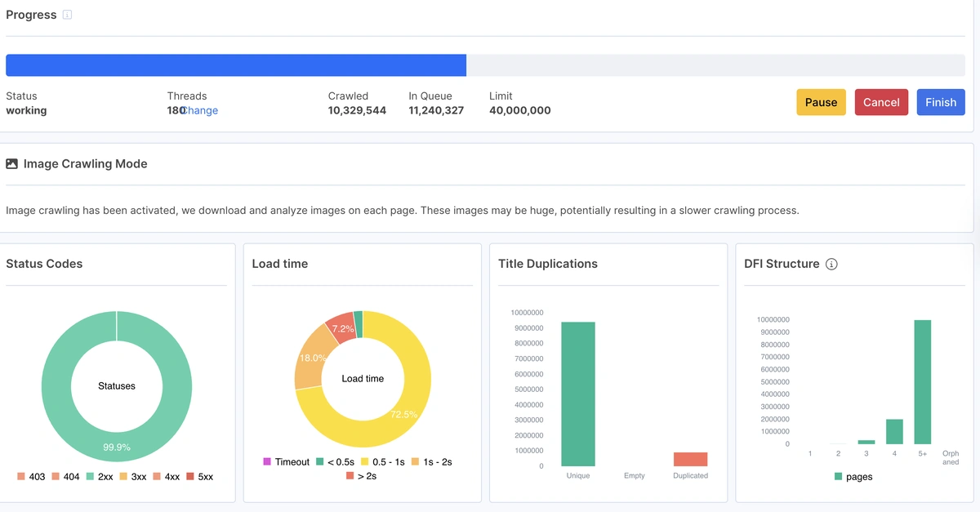Image resolution: width=980 pixels, height=512 pixels.
Task: Click the info icon next to Progress
Action: pos(67,15)
